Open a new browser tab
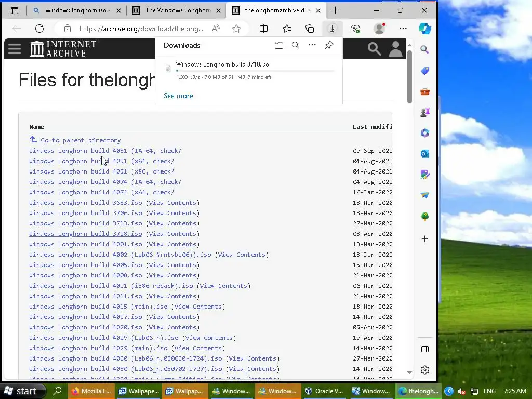532x399 pixels. (335, 10)
